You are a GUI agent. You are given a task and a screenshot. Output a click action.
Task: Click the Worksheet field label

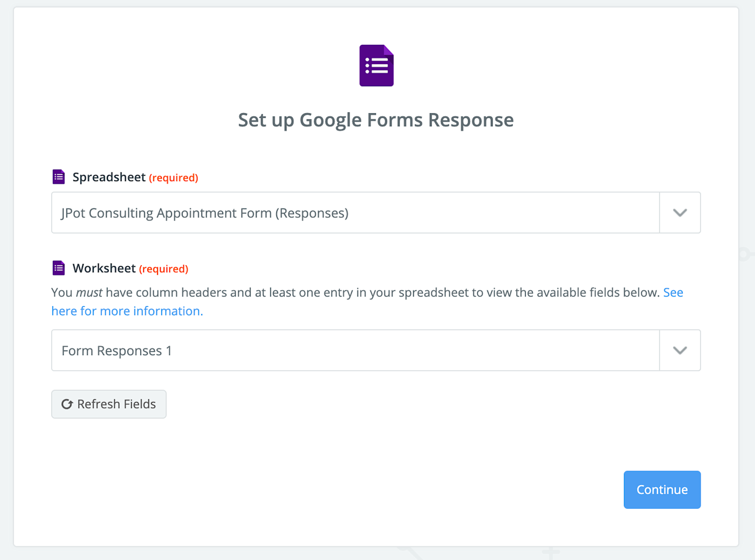click(x=104, y=268)
